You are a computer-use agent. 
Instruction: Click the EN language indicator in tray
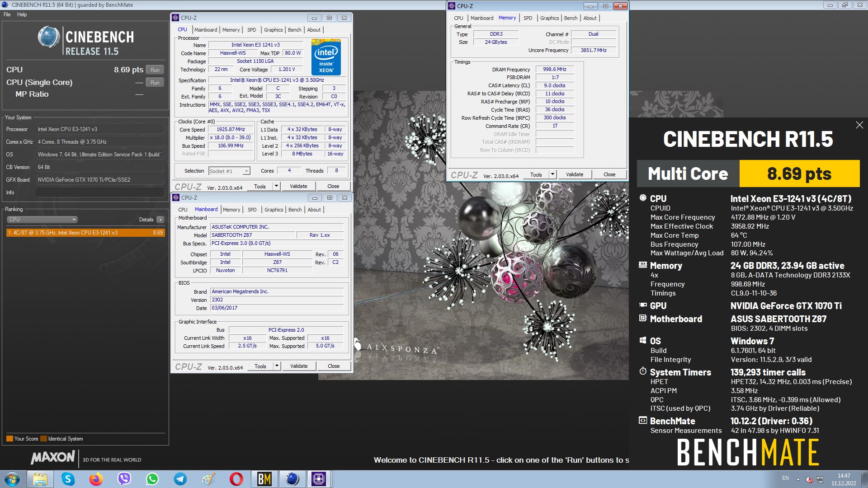[x=785, y=478]
